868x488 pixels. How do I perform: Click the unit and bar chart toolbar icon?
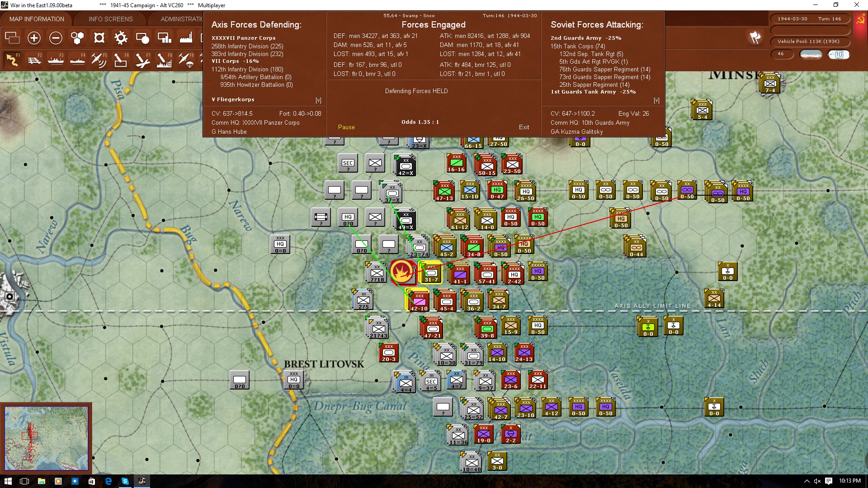164,38
